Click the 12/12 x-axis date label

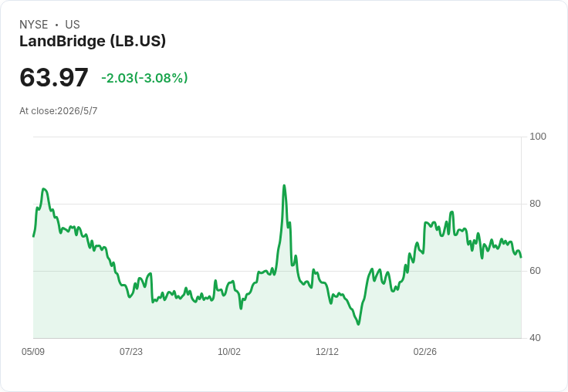pyautogui.click(x=327, y=351)
